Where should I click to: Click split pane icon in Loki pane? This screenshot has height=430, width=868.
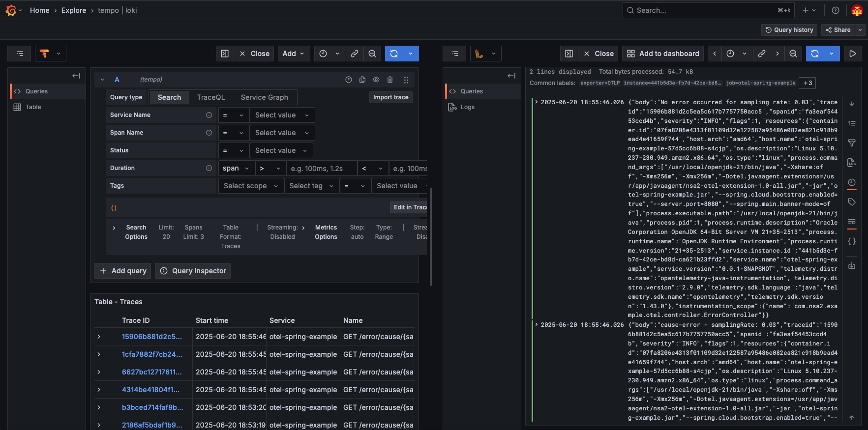pos(569,54)
